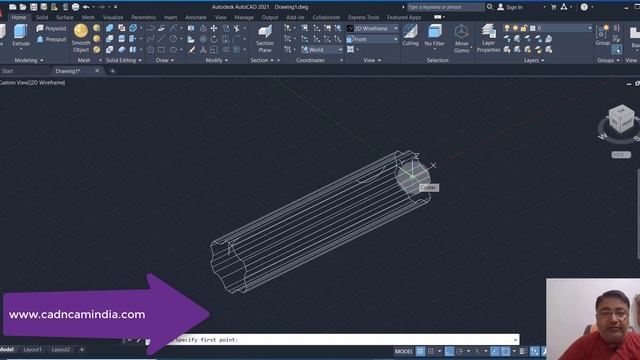Image resolution: width=640 pixels, height=360 pixels.
Task: Select the Intersect solid editing icon
Action: click(109, 49)
